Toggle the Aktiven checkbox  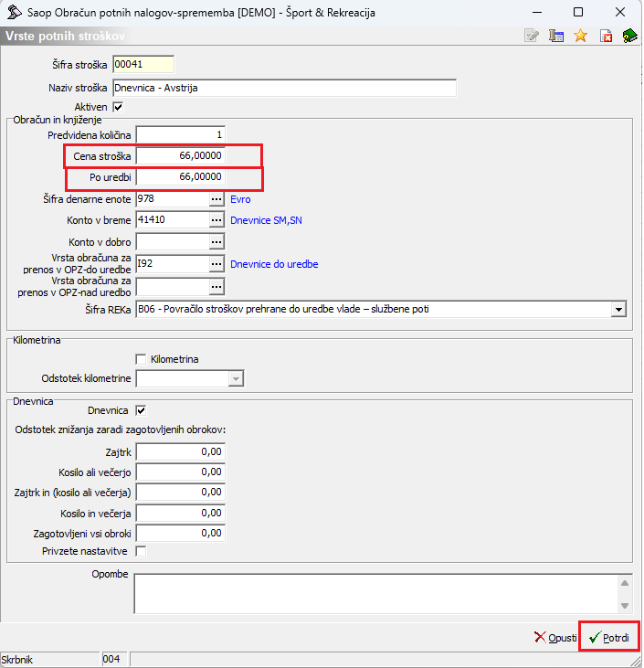pyautogui.click(x=118, y=107)
